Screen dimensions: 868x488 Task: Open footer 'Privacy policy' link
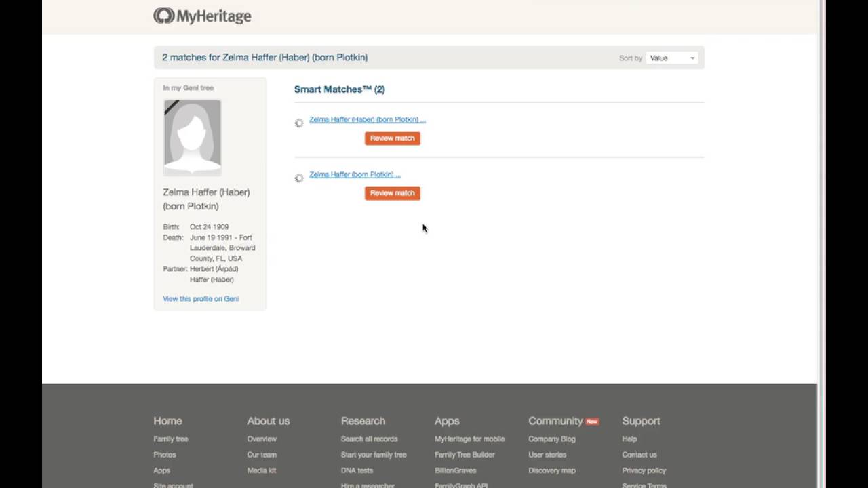644,470
